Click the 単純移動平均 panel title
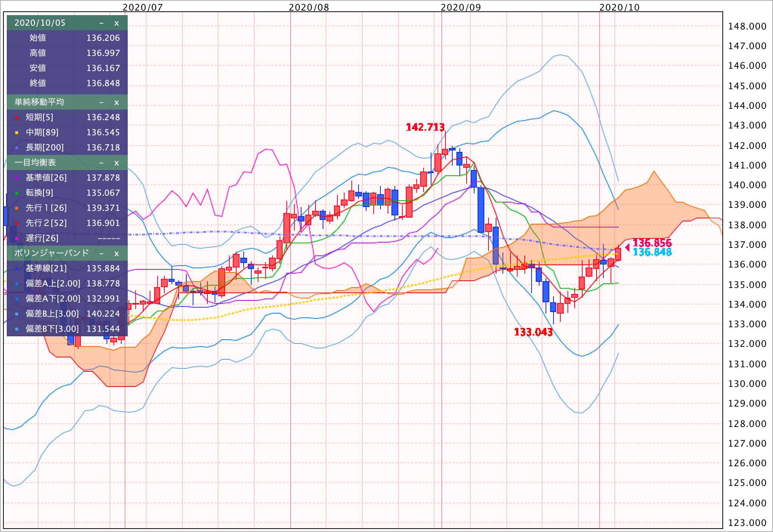The width and height of the screenshot is (773, 532). pos(39,102)
